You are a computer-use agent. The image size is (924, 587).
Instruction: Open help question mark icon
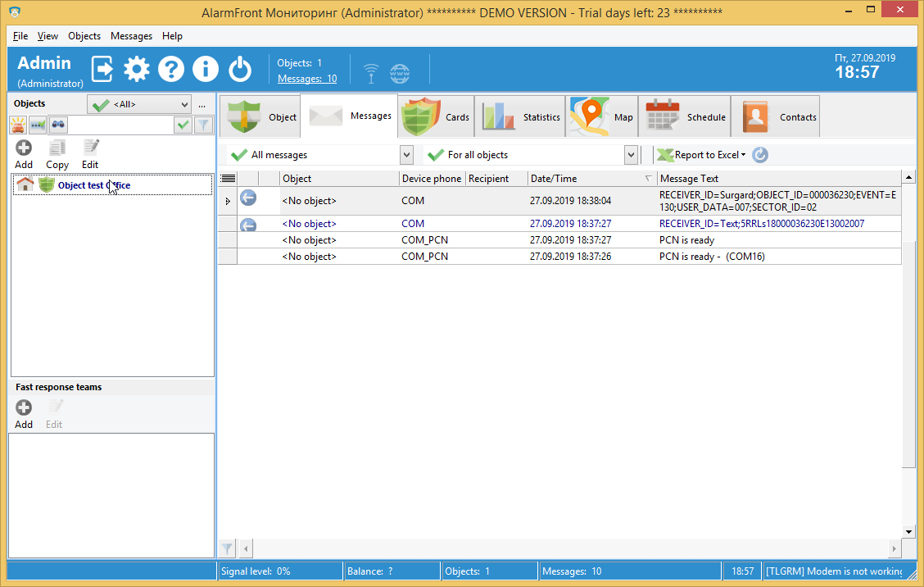click(x=171, y=69)
